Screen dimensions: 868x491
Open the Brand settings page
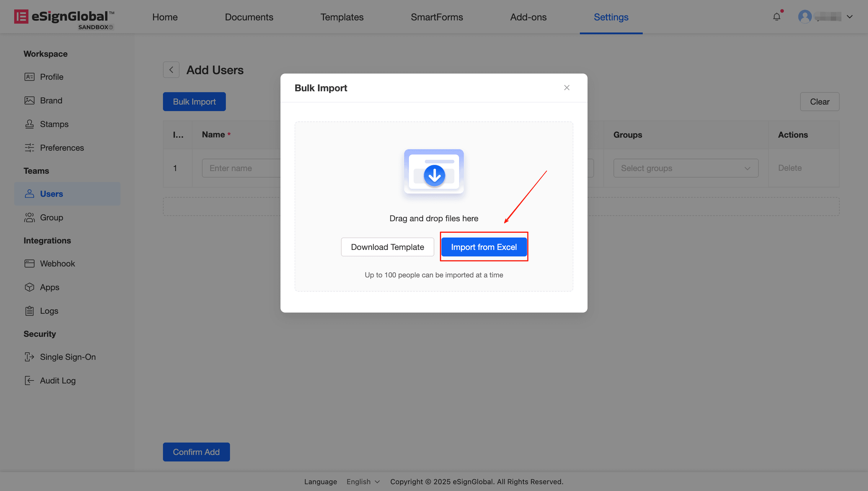[x=51, y=100]
